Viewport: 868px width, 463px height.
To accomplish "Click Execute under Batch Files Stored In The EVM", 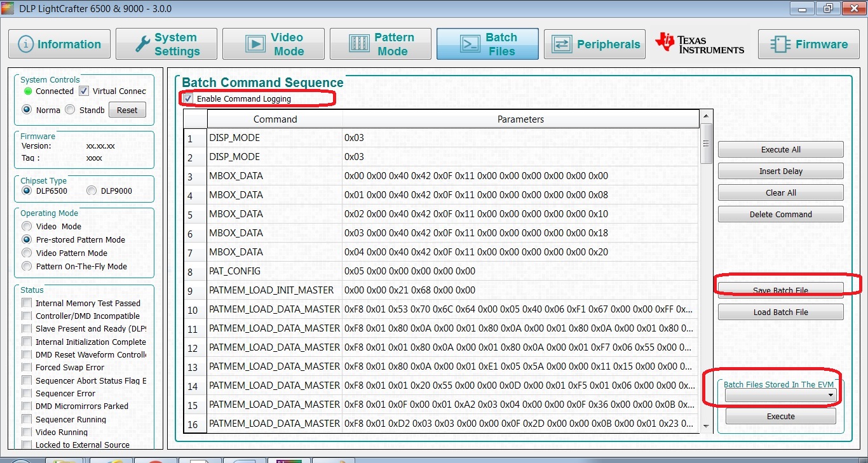I will [x=781, y=417].
